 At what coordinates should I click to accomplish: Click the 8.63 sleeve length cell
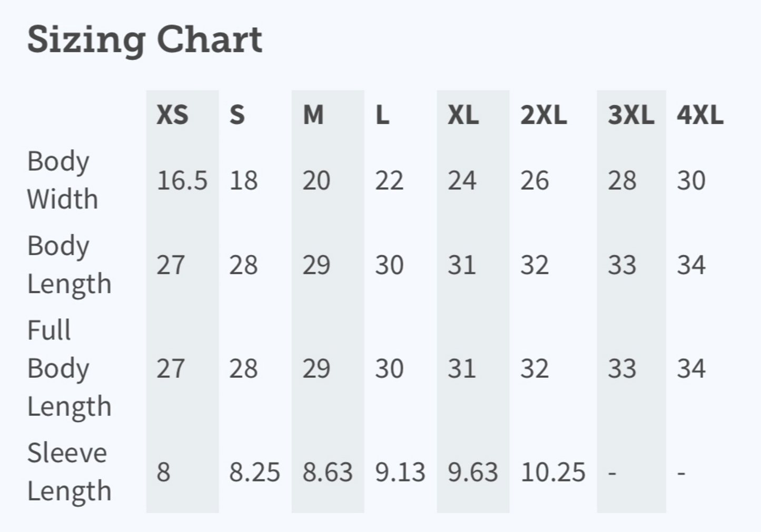coord(327,472)
